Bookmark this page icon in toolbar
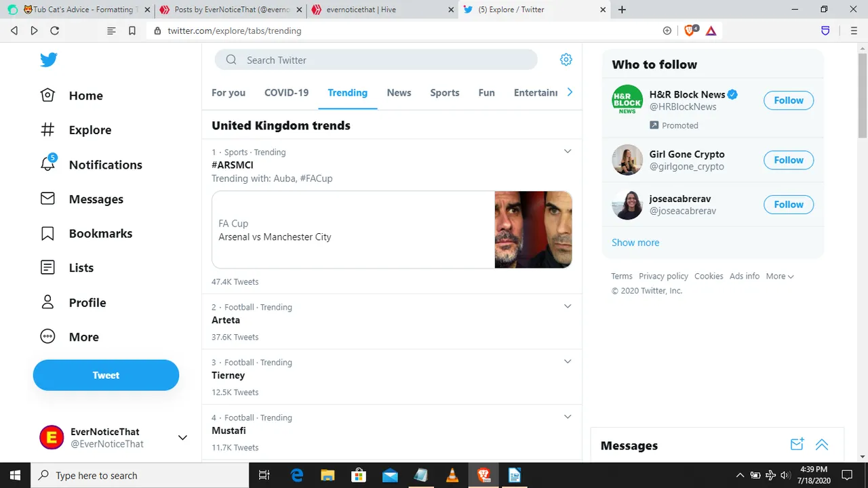Image resolution: width=868 pixels, height=488 pixels. coord(132,30)
